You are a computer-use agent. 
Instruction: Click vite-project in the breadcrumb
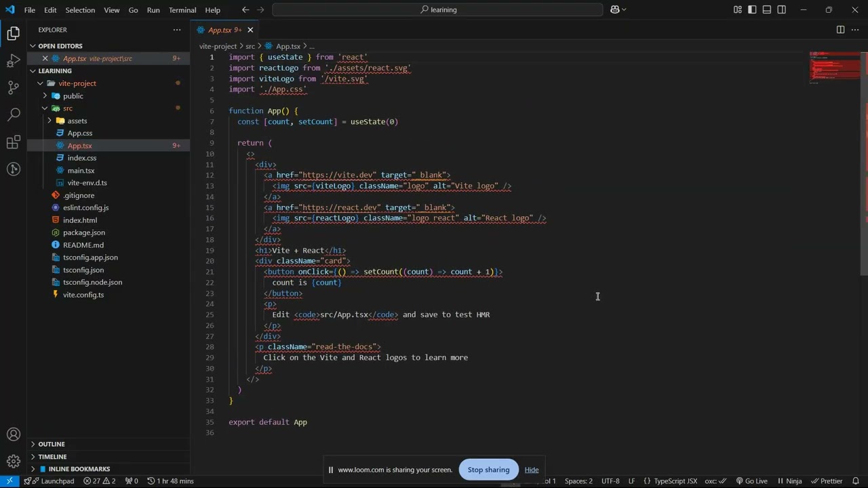[x=218, y=46]
